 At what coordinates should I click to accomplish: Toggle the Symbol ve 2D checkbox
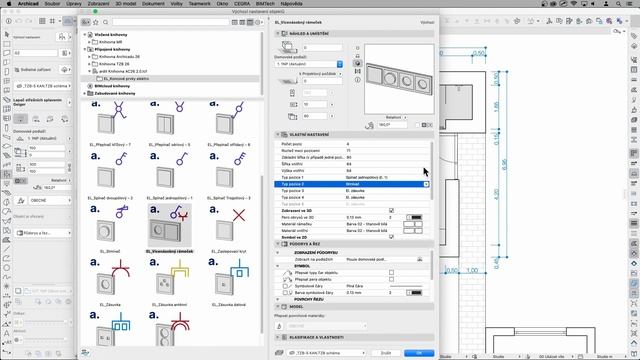pyautogui.click(x=391, y=237)
